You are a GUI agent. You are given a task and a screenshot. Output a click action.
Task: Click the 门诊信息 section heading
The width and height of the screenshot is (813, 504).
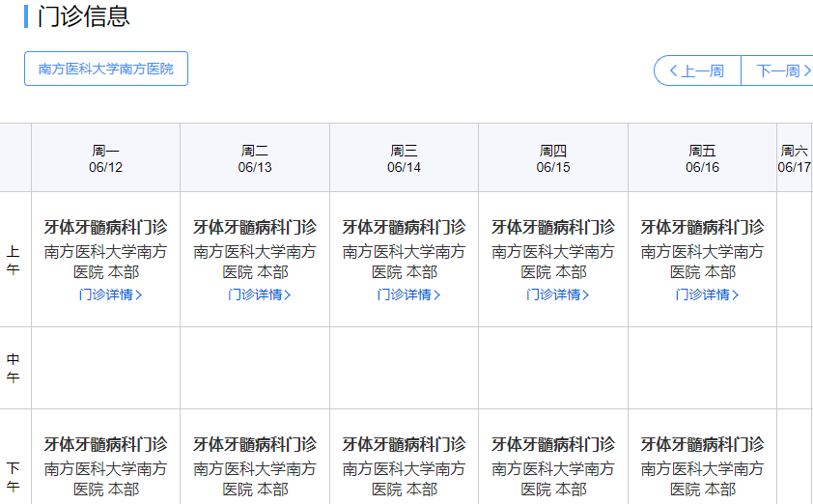click(83, 16)
